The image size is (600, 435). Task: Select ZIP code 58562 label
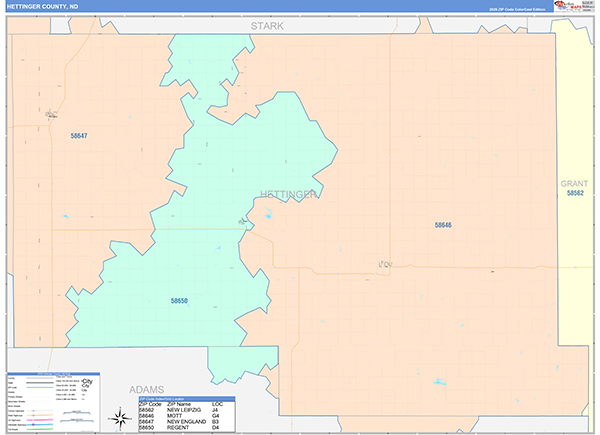[574, 194]
